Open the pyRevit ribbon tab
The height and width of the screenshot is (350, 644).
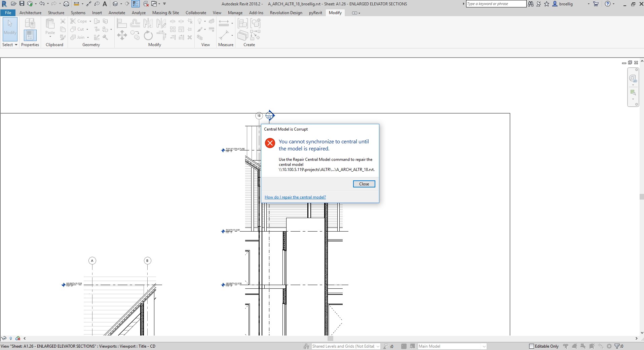pos(315,13)
